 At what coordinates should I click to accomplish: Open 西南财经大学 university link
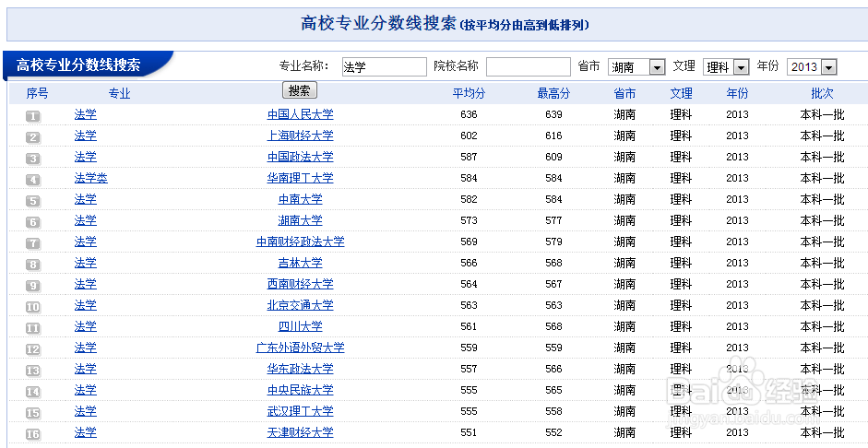[x=300, y=284]
